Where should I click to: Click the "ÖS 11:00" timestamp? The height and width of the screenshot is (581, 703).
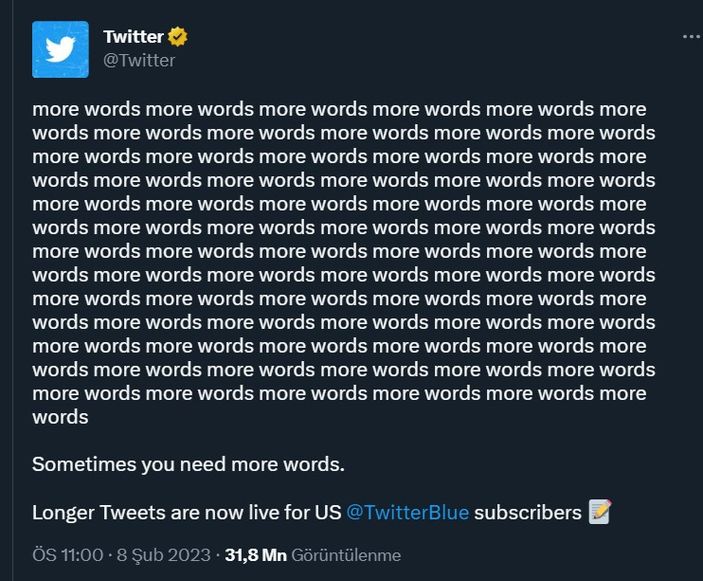coord(67,555)
